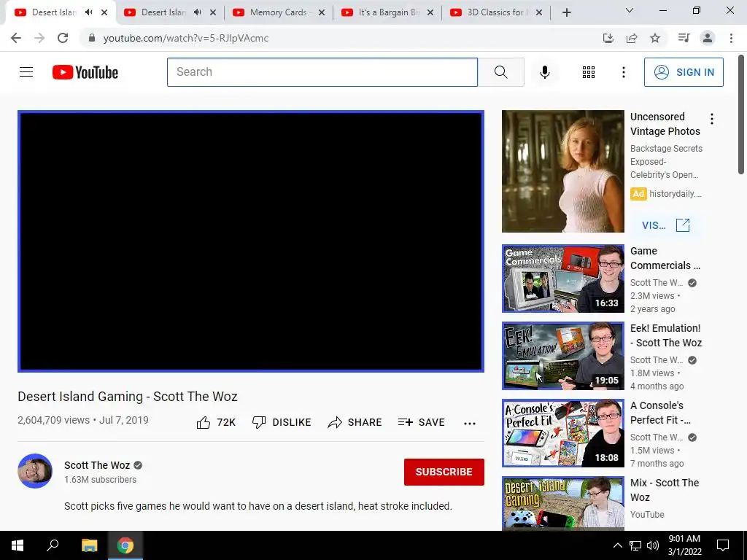747x560 pixels.
Task: Show hidden system tray icons
Action: click(617, 545)
